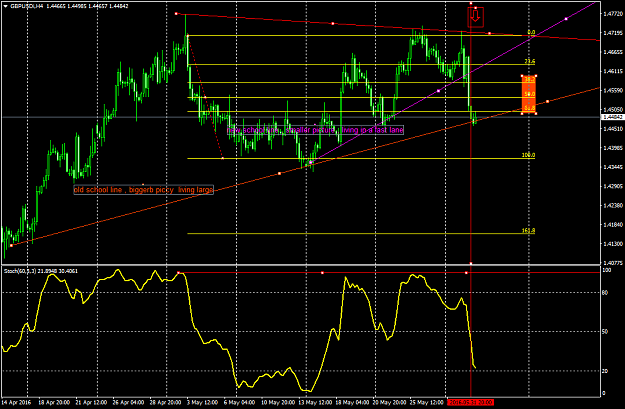
Task: Select the bottom anchor of the red vertical line
Action: point(471,263)
